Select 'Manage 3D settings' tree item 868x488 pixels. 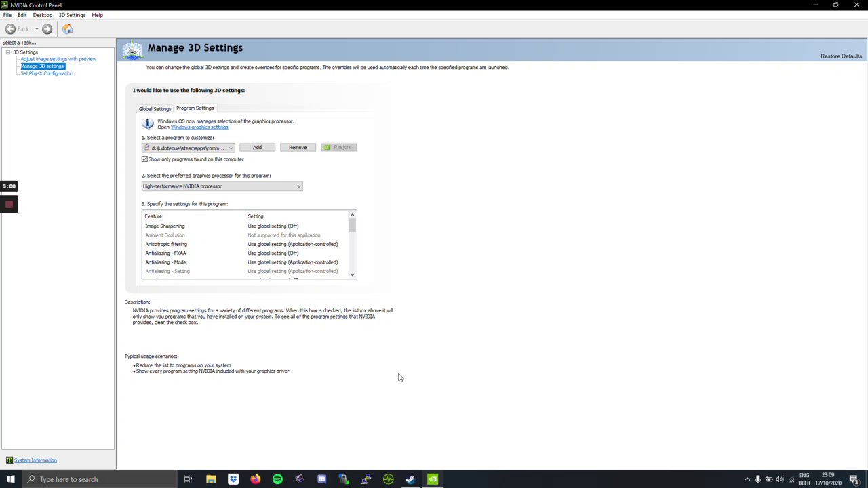pos(42,66)
